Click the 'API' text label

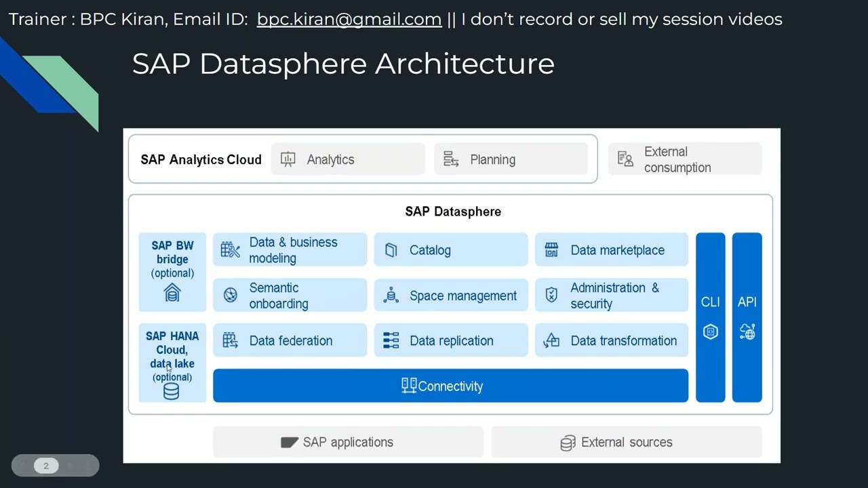[x=747, y=302]
